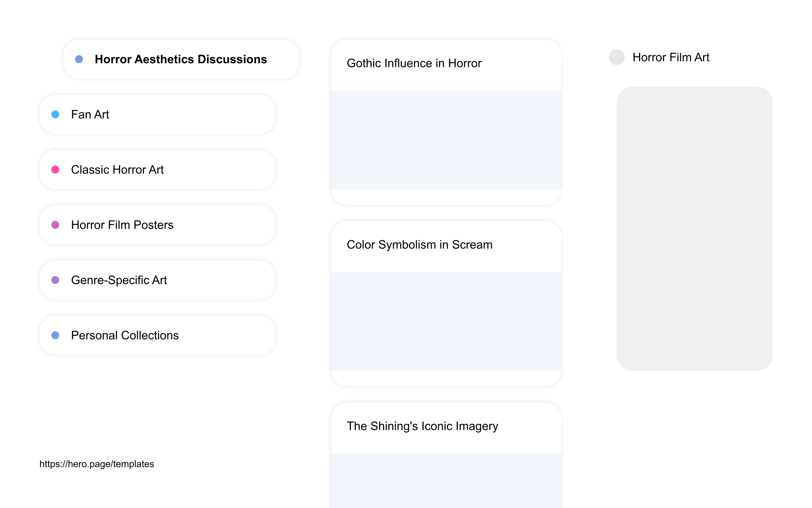Click the light blue dot beside Fan Art
Image resolution: width=812 pixels, height=508 pixels.
pos(55,115)
